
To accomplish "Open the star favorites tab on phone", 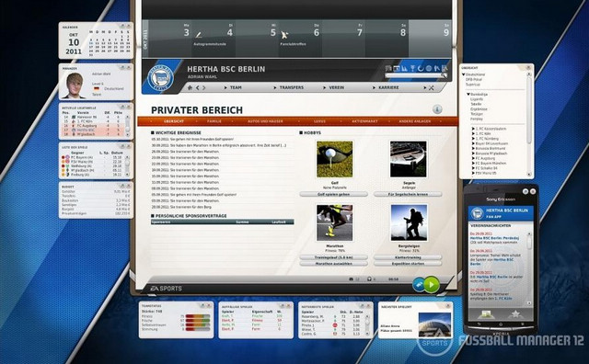I will 515,314.
